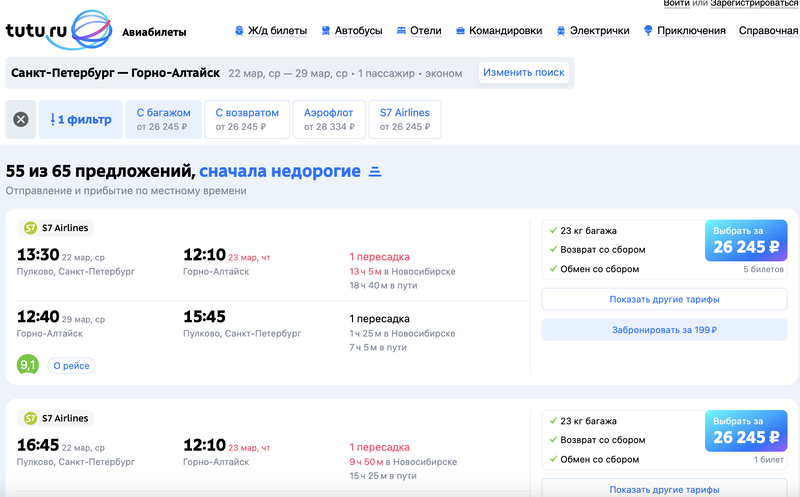
Task: Click 9 ч 50 м в Новосибирске layover text
Action: coord(403,462)
